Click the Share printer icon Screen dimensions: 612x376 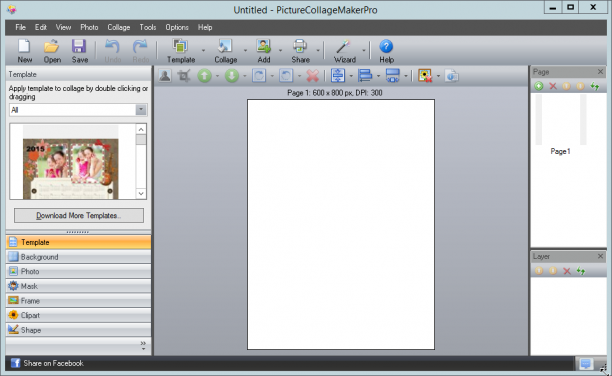(300, 51)
